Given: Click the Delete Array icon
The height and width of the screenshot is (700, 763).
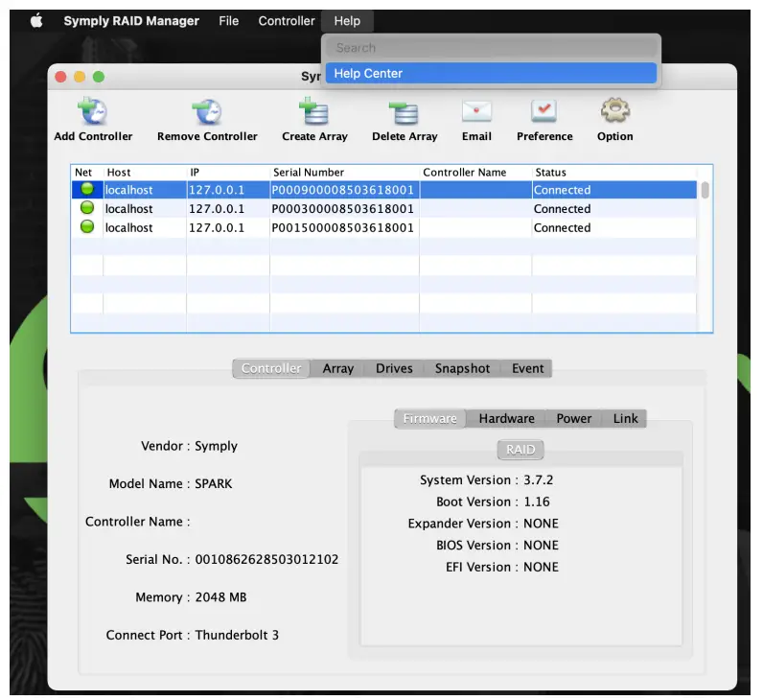Looking at the screenshot, I should click(x=404, y=112).
